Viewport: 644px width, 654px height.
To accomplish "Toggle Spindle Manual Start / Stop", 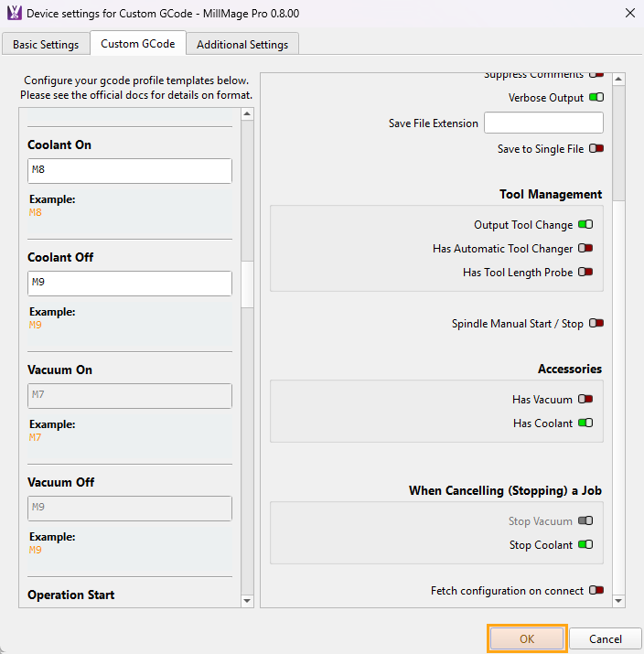I will point(596,324).
